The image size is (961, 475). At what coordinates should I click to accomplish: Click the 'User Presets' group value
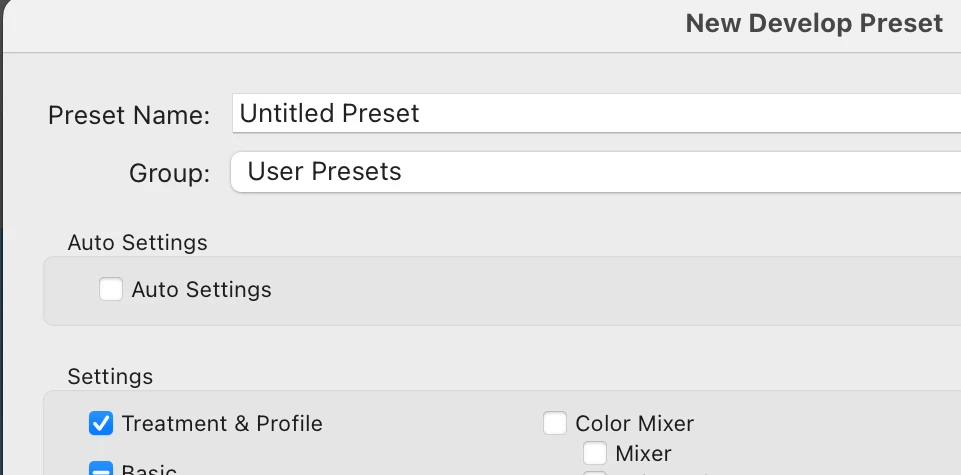[x=324, y=172]
